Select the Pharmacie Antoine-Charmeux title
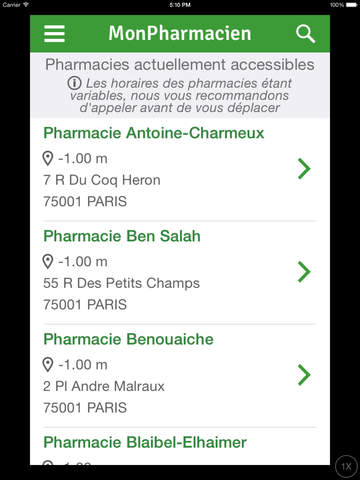 [154, 133]
